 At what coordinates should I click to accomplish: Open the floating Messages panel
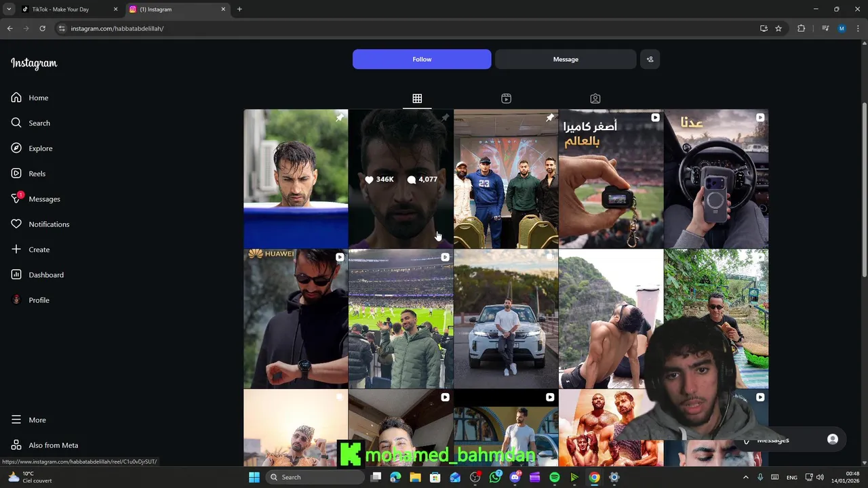coord(790,440)
